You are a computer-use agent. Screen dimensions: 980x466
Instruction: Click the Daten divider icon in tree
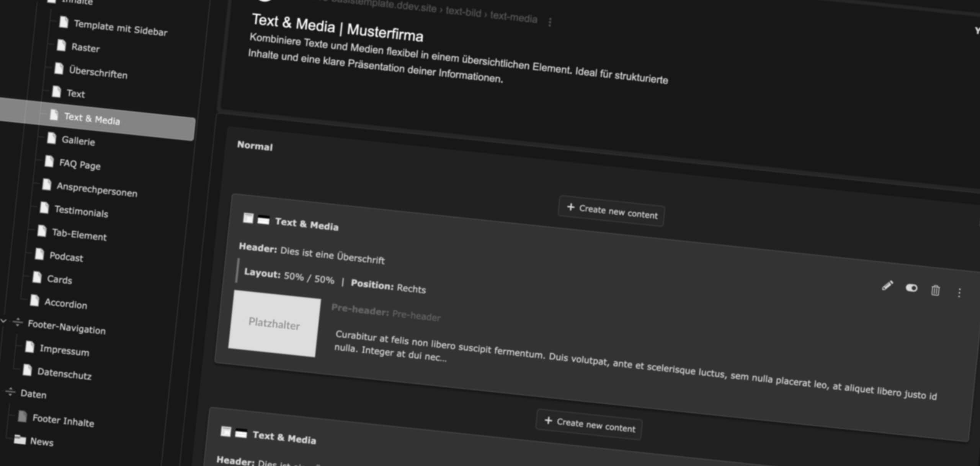[x=10, y=392]
